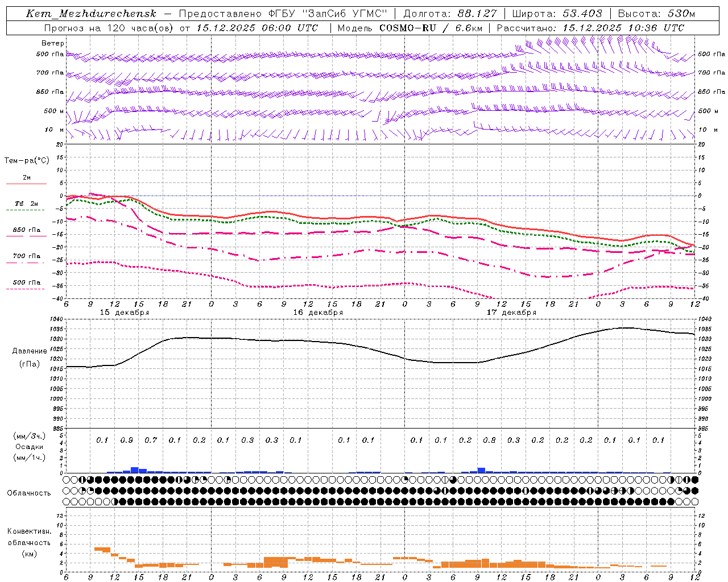This screenshot has width=728, height=582.
Task: Click the 'Давление' pressure label
Action: (x=30, y=351)
